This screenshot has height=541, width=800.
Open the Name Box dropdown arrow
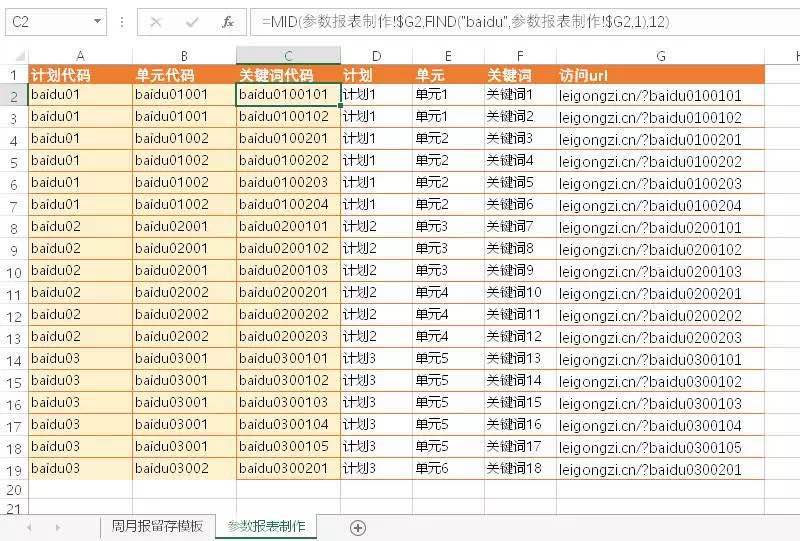coord(97,21)
